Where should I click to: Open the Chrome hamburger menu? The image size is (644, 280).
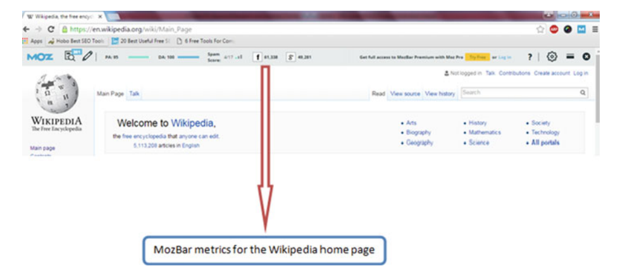point(595,30)
